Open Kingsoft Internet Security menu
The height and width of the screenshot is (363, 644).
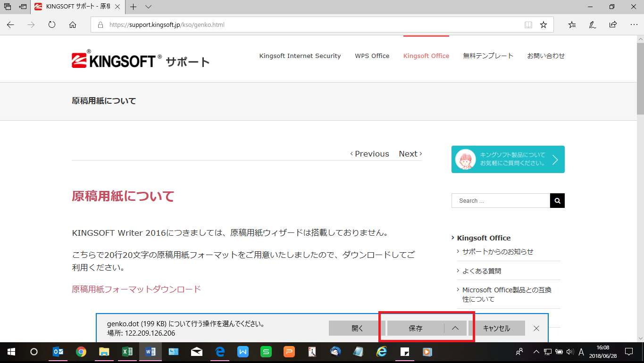pos(300,56)
